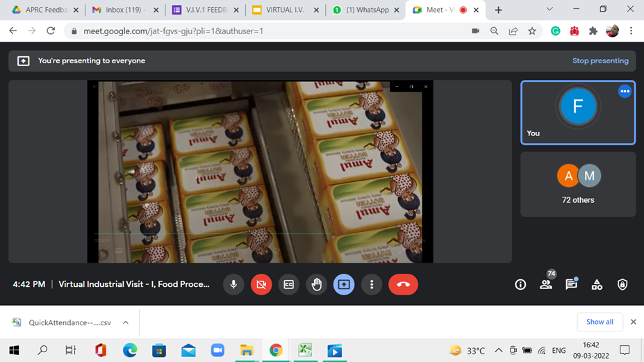The image size is (644, 362).
Task: Click camera permission icon in address bar
Action: pyautogui.click(x=475, y=31)
